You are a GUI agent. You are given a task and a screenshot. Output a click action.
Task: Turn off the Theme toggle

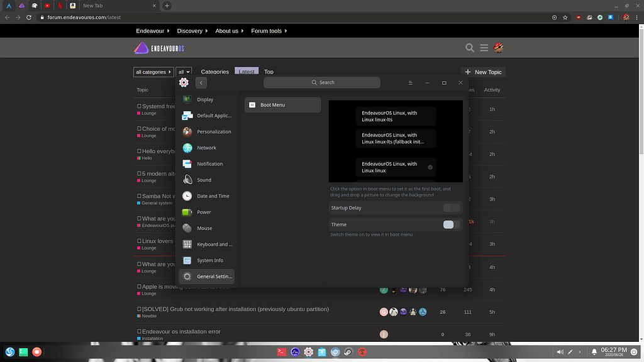pos(450,224)
